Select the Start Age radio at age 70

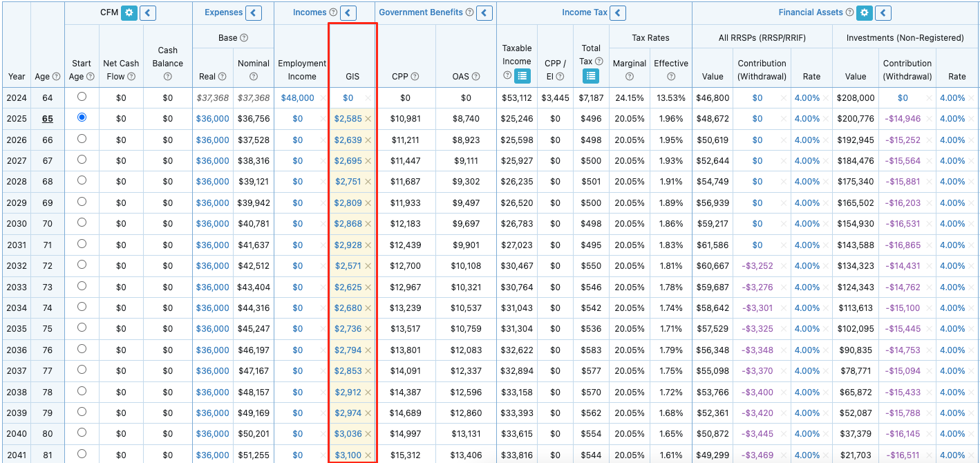[x=82, y=224]
